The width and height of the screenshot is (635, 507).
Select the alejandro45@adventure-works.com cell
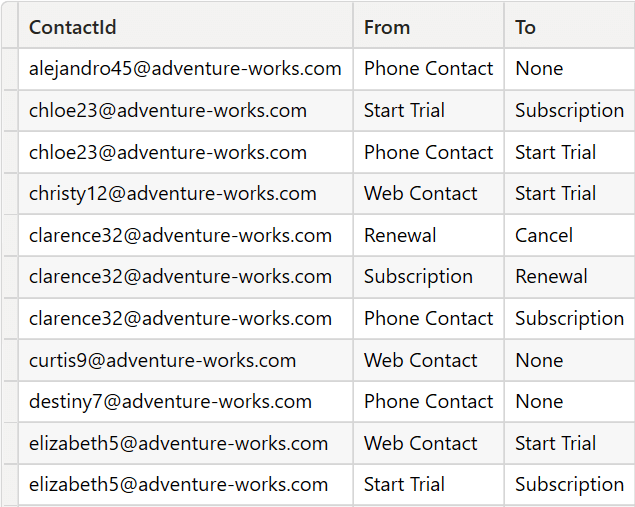click(x=185, y=69)
